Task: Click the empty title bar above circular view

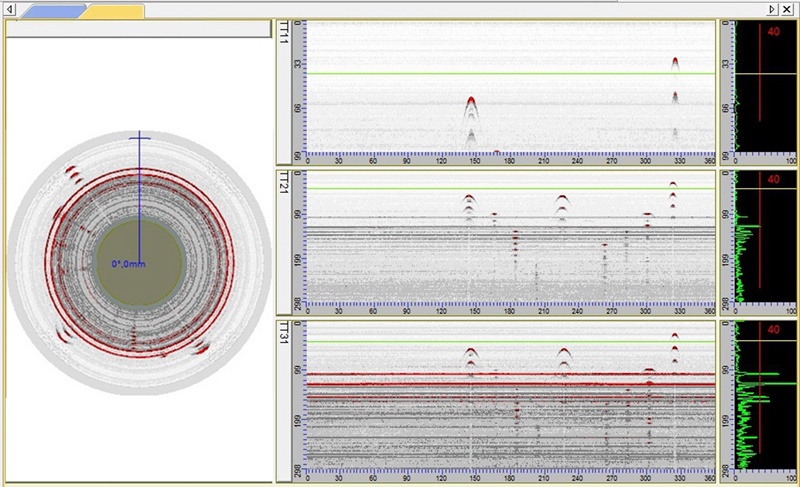Action: pyautogui.click(x=138, y=30)
